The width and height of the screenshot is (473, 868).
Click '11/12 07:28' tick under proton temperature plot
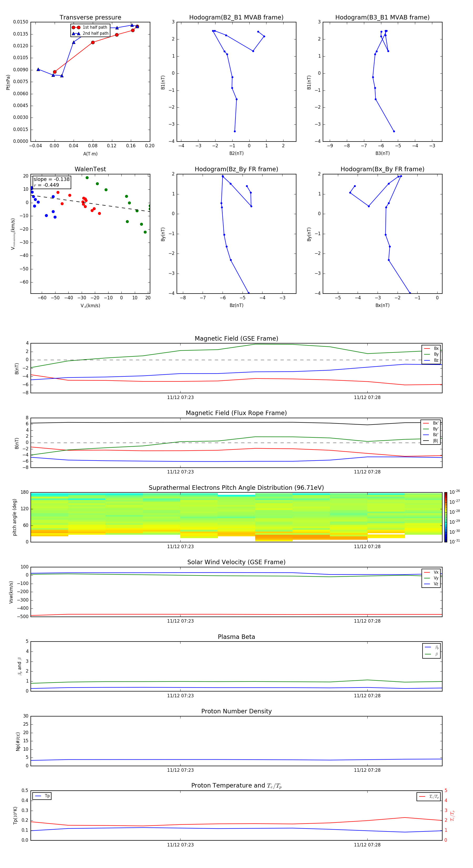tap(367, 845)
